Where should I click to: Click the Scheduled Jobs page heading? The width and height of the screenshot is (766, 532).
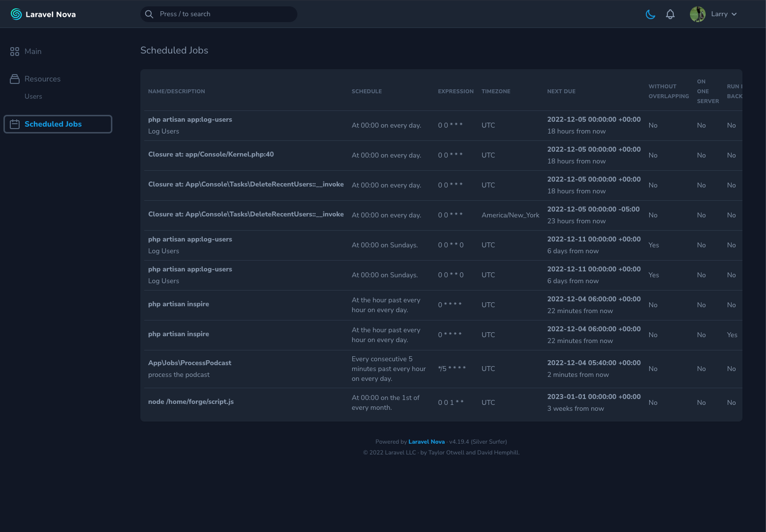[x=174, y=50]
